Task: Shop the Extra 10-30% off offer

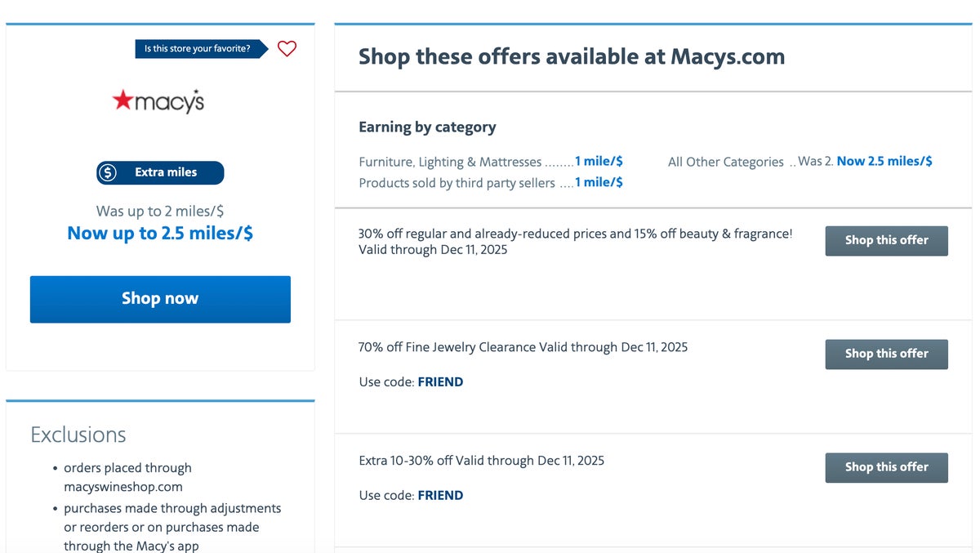Action: click(x=886, y=467)
